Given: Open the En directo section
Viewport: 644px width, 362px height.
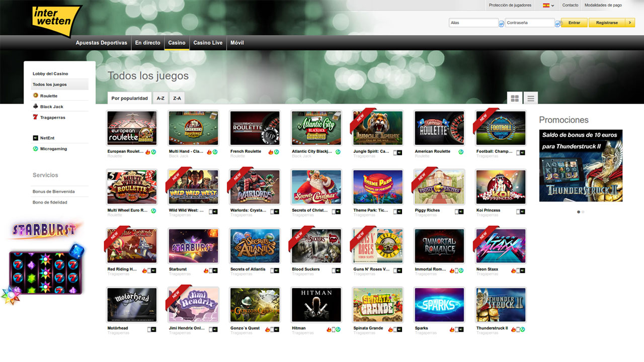Looking at the screenshot, I should tap(147, 43).
